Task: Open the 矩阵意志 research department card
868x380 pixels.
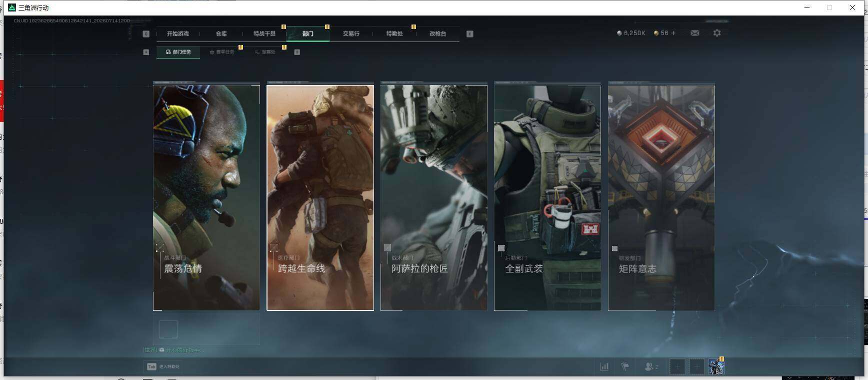Action: tap(661, 198)
